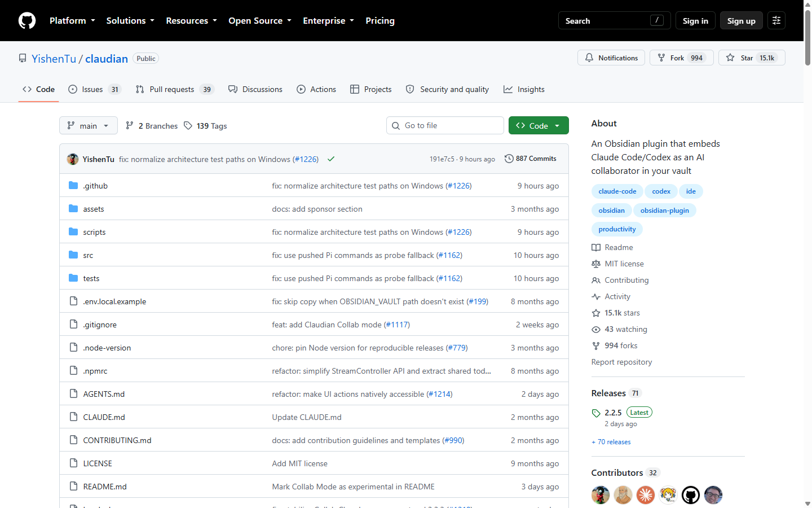Open the .node-version file
The image size is (812, 508).
(x=107, y=348)
